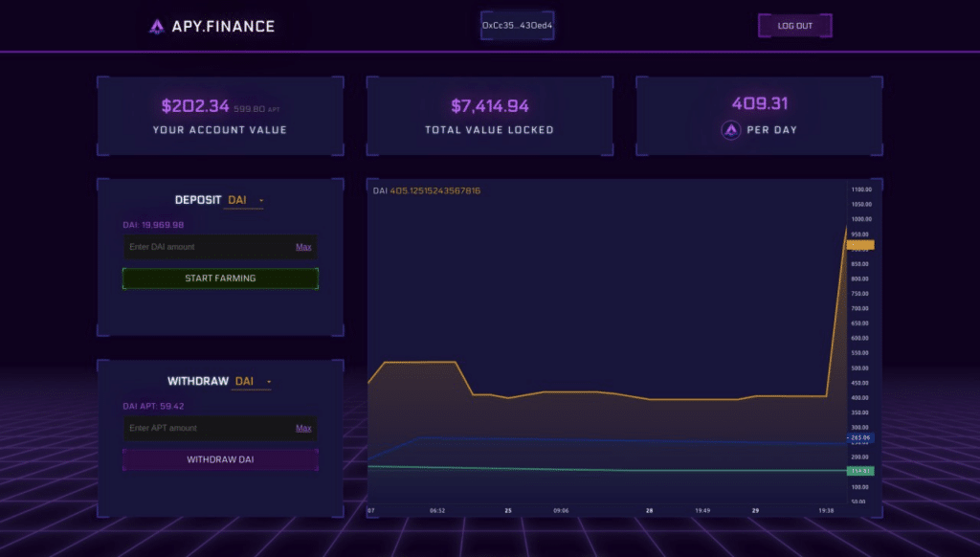Click the Your Account Value card
This screenshot has width=980, height=557.
(220, 117)
